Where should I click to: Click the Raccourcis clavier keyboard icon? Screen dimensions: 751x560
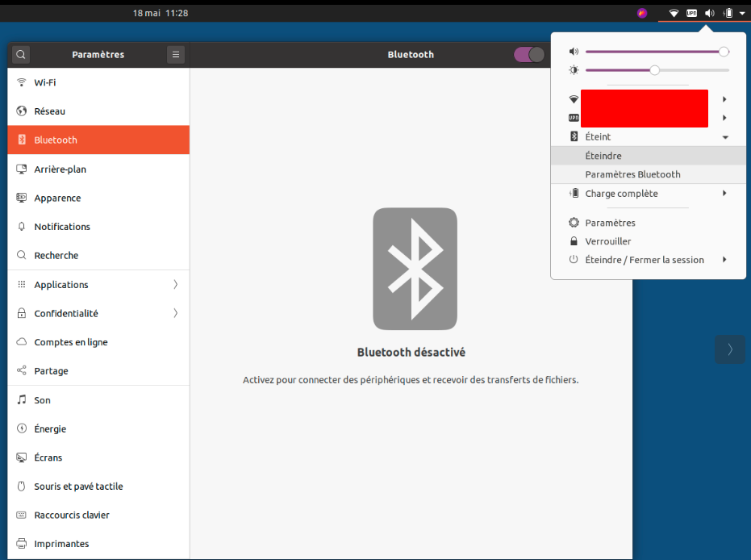22,515
